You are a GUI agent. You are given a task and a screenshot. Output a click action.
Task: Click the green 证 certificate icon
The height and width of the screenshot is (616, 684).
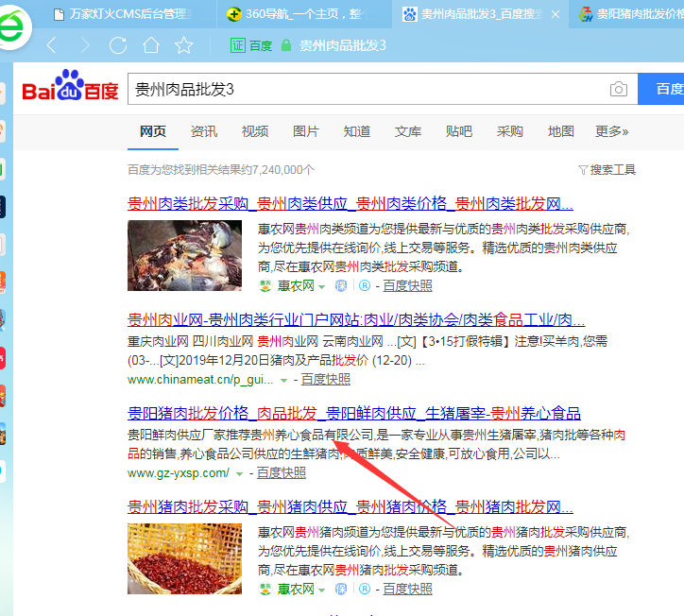pyautogui.click(x=238, y=45)
